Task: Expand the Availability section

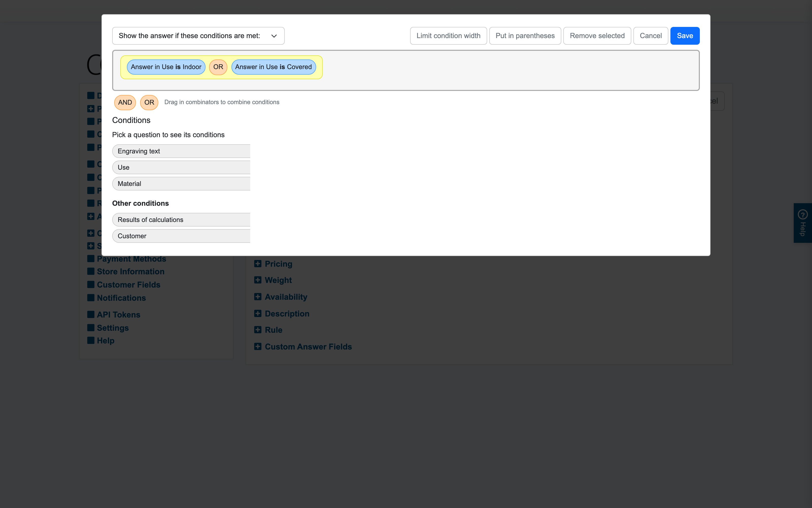Action: 285,297
